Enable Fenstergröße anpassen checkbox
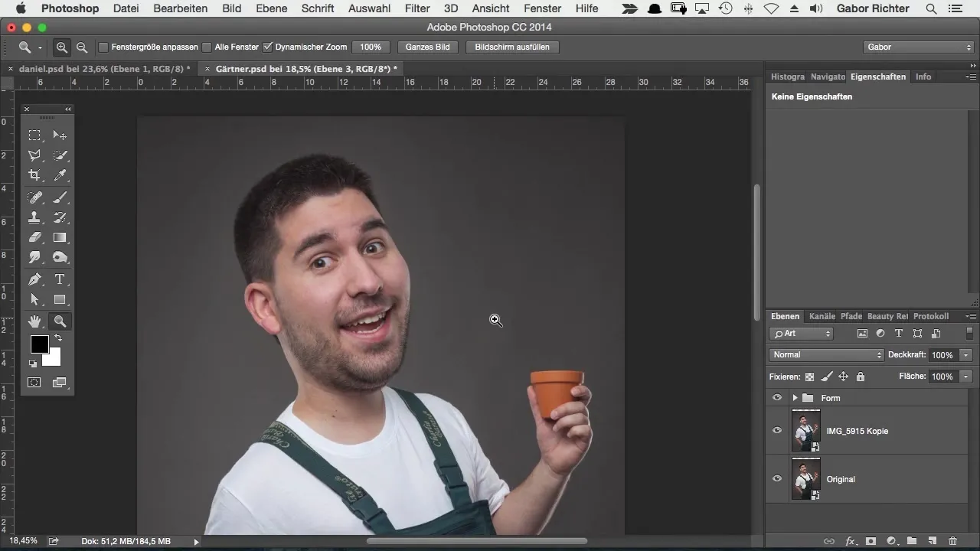Viewport: 980px width, 551px height. [x=103, y=47]
